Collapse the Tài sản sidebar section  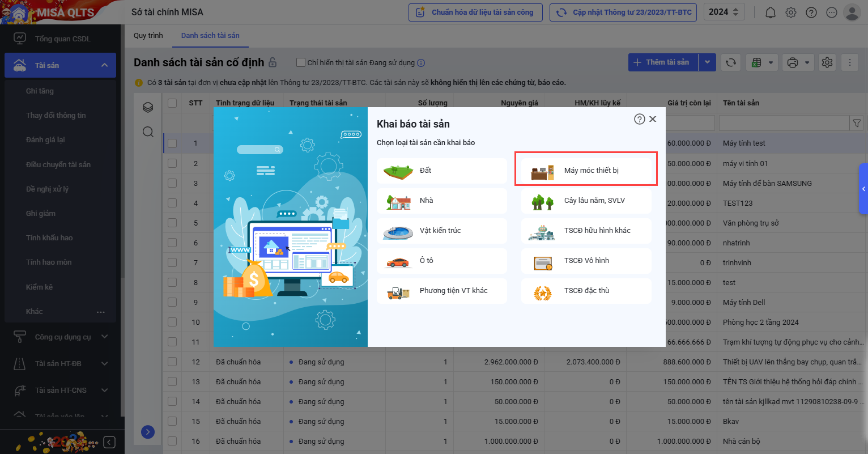[x=104, y=65]
